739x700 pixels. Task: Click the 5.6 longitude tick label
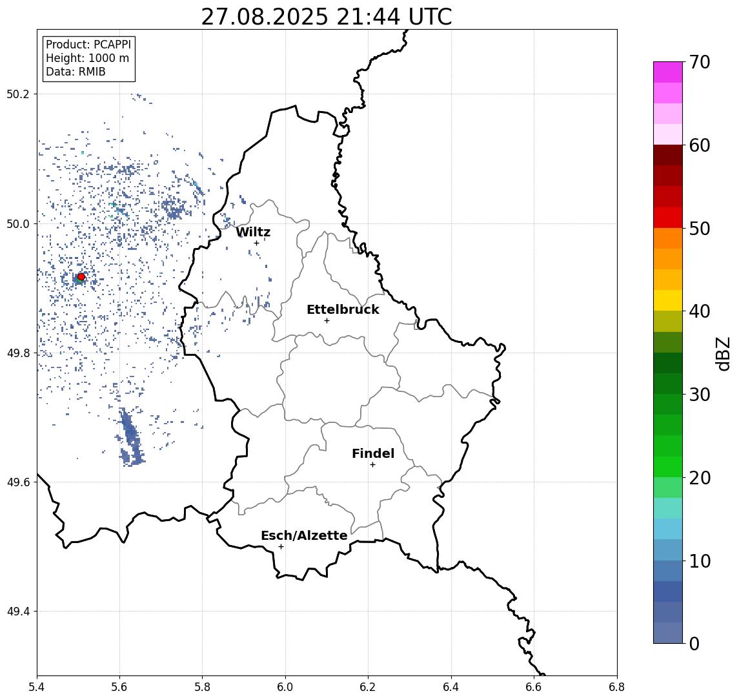coord(119,687)
